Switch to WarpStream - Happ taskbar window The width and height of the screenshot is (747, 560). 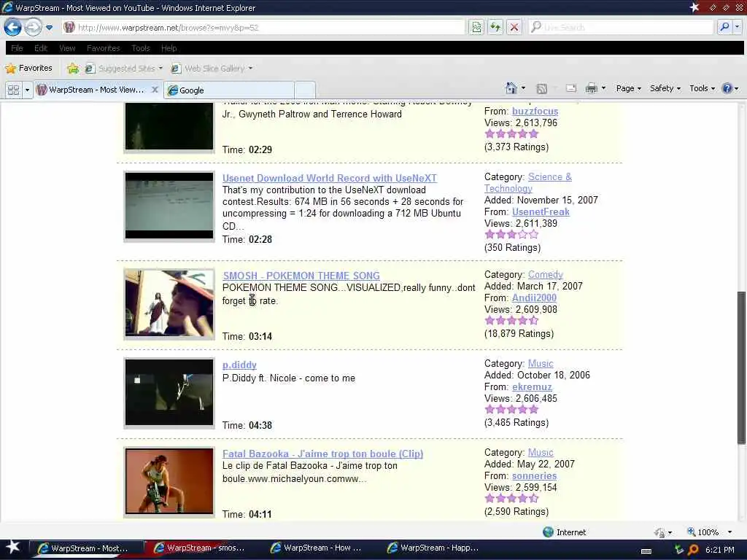433,548
